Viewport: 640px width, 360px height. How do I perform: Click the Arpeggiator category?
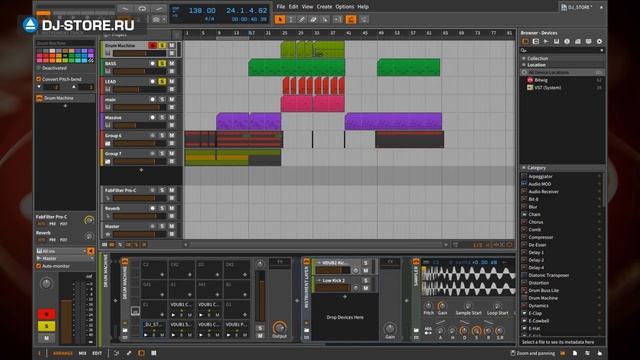coord(540,176)
